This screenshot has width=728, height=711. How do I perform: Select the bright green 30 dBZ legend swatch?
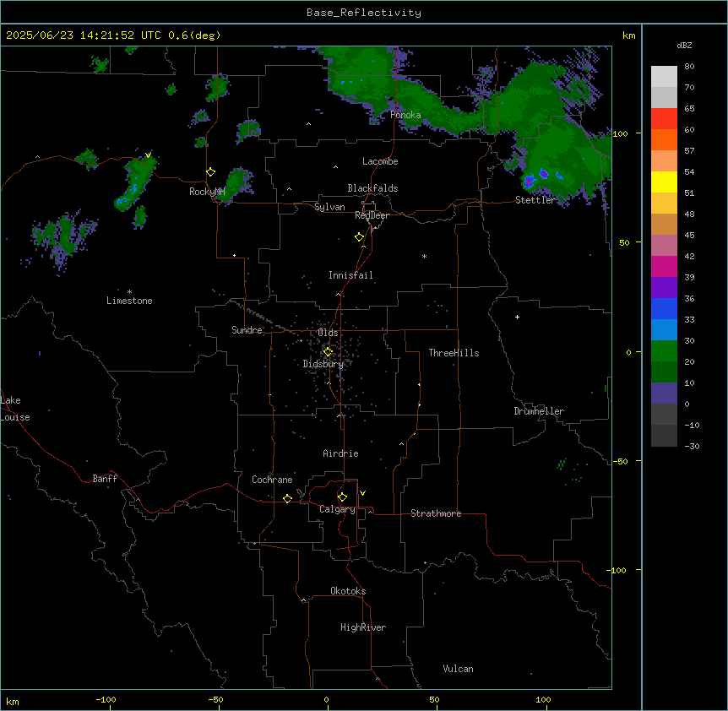[664, 351]
